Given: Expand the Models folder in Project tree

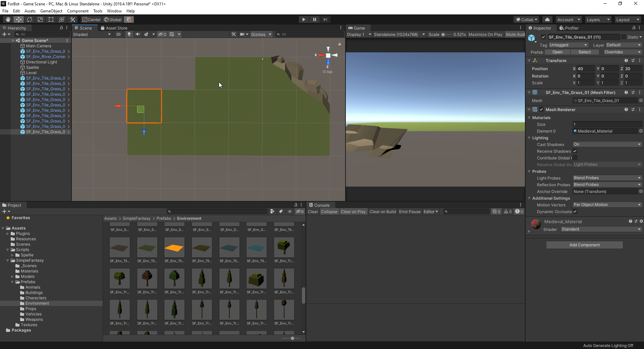Looking at the screenshot, I should [12, 277].
